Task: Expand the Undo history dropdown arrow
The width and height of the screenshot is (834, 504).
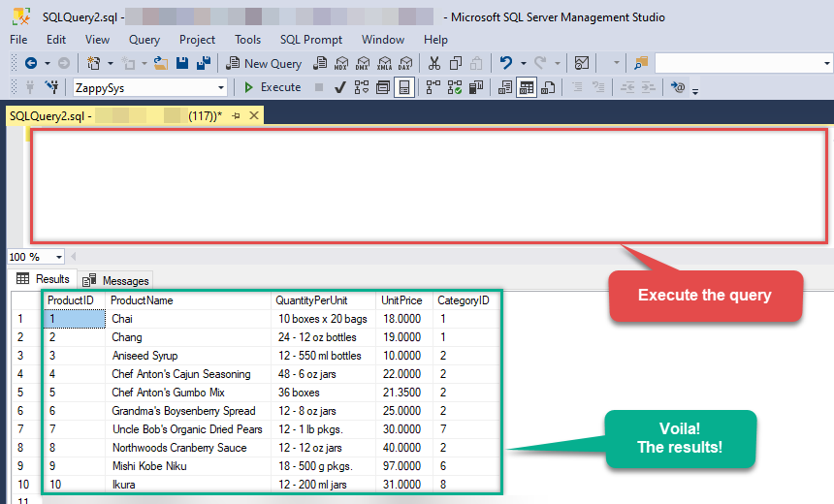Action: [524, 64]
